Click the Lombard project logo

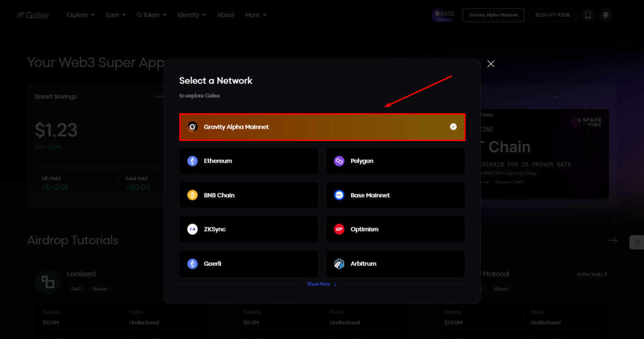(48, 282)
